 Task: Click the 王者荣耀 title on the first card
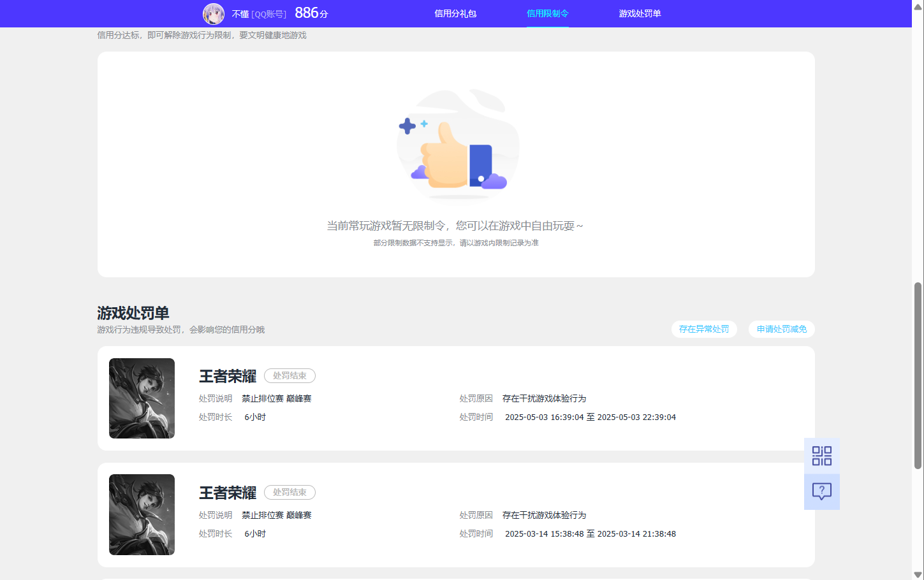(x=227, y=376)
